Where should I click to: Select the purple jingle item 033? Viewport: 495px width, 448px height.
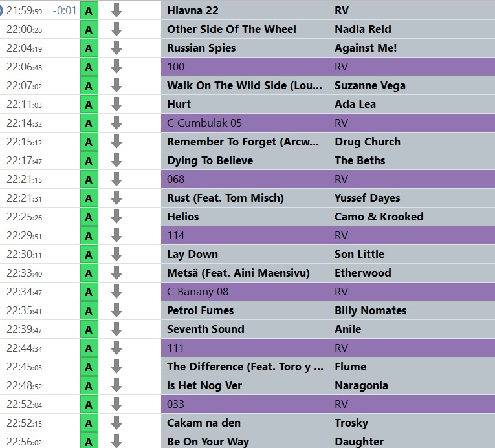tap(175, 405)
